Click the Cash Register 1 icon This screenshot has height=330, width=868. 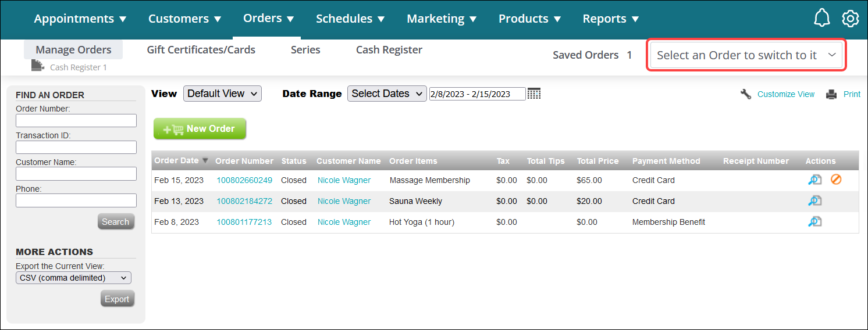click(38, 66)
